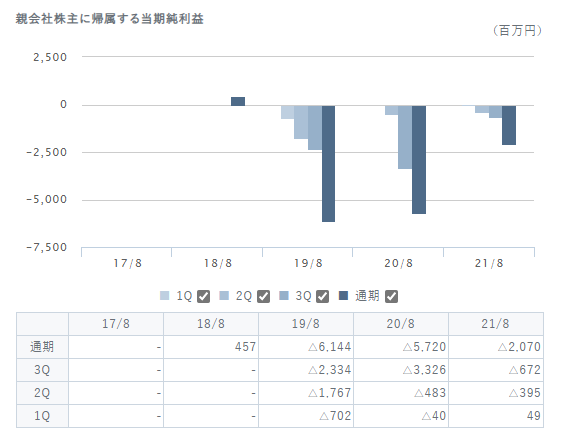Click the 17/8 x-axis label on chart

coord(128,263)
